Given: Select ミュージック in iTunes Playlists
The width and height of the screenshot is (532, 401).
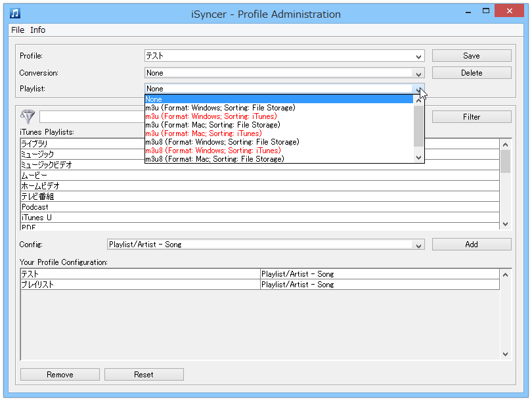Looking at the screenshot, I should (260, 154).
